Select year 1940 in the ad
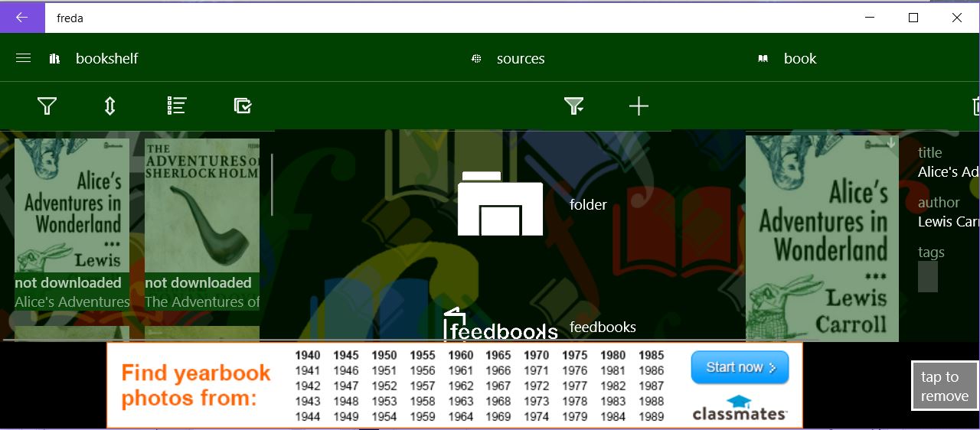Screen dimensions: 980x430 click(x=308, y=355)
